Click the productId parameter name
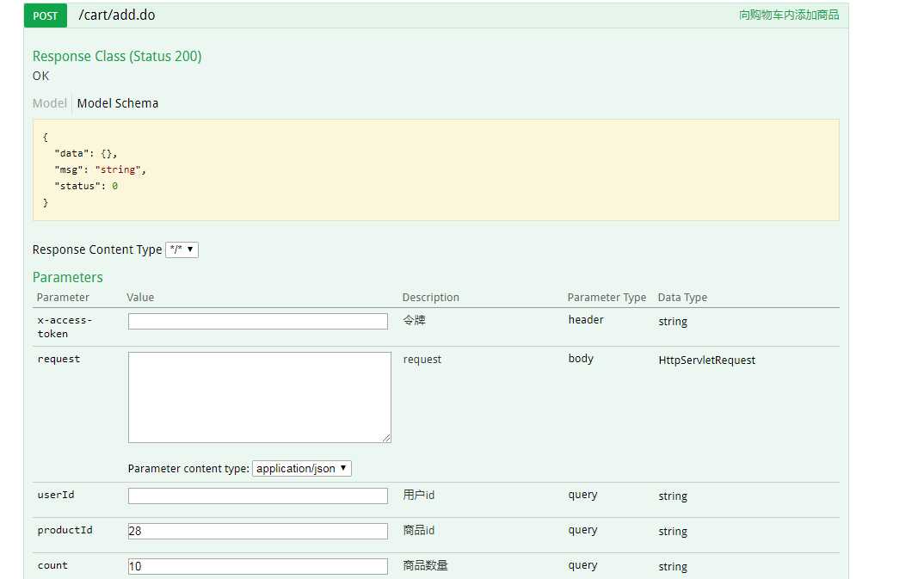The width and height of the screenshot is (924, 579). [x=65, y=530]
